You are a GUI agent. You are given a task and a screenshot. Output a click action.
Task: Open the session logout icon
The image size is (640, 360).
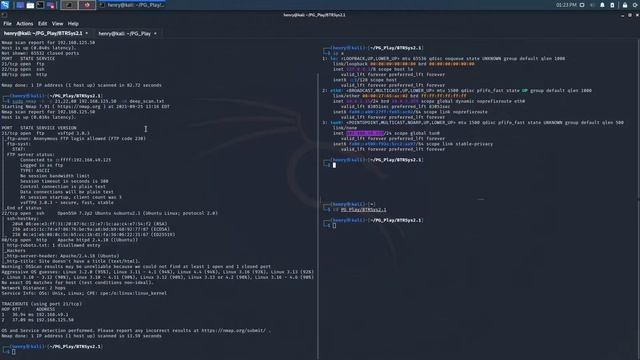pyautogui.click(x=636, y=5)
